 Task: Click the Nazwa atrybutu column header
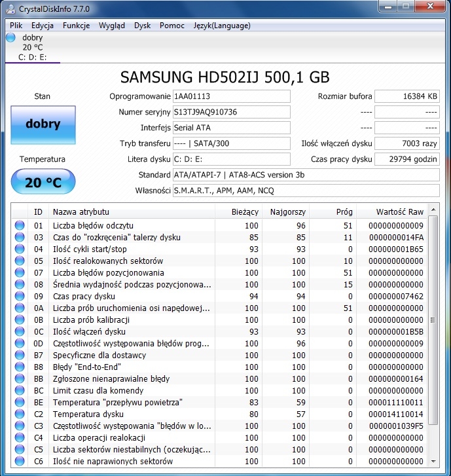coord(132,211)
